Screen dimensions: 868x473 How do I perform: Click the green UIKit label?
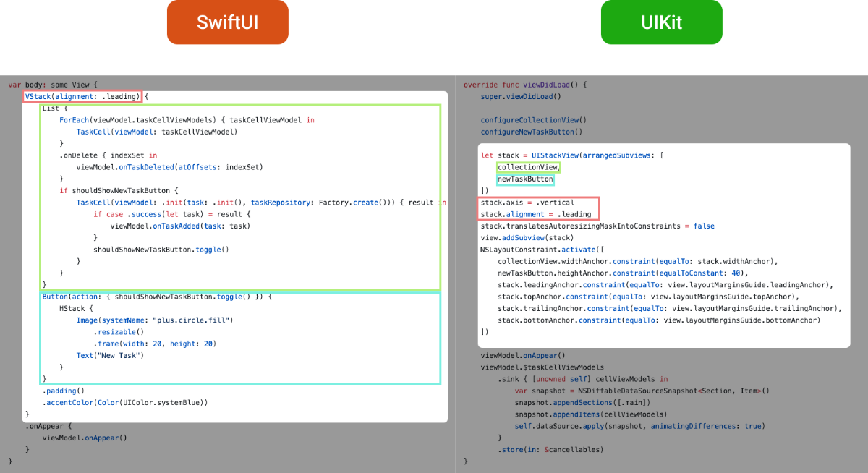[661, 22]
